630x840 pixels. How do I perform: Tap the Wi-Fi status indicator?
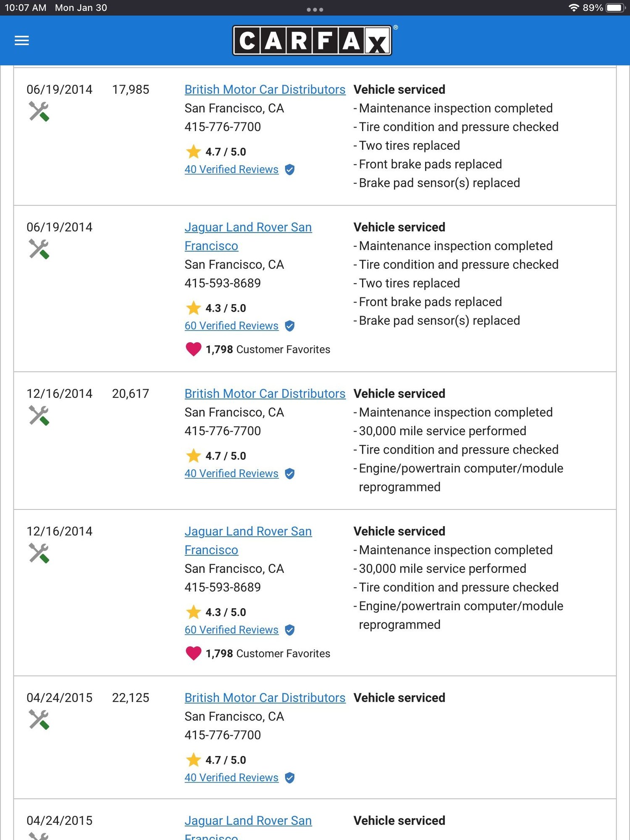(574, 8)
